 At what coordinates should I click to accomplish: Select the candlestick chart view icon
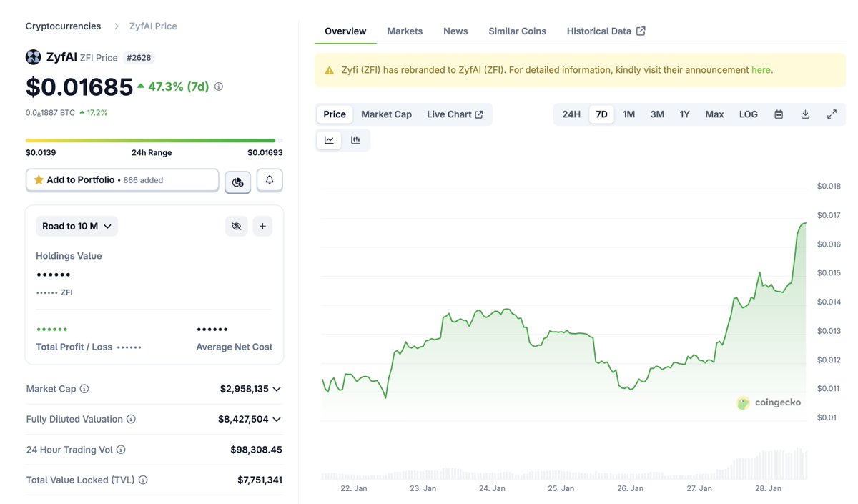[355, 140]
